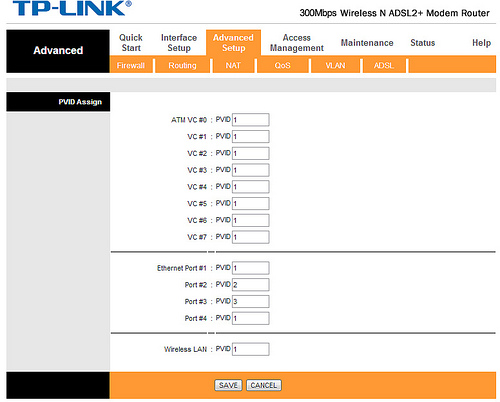
Task: Click the Wireless LAN PVID field
Action: coord(251,349)
